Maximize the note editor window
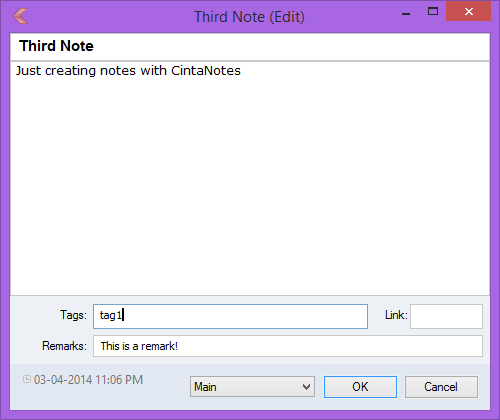 433,12
